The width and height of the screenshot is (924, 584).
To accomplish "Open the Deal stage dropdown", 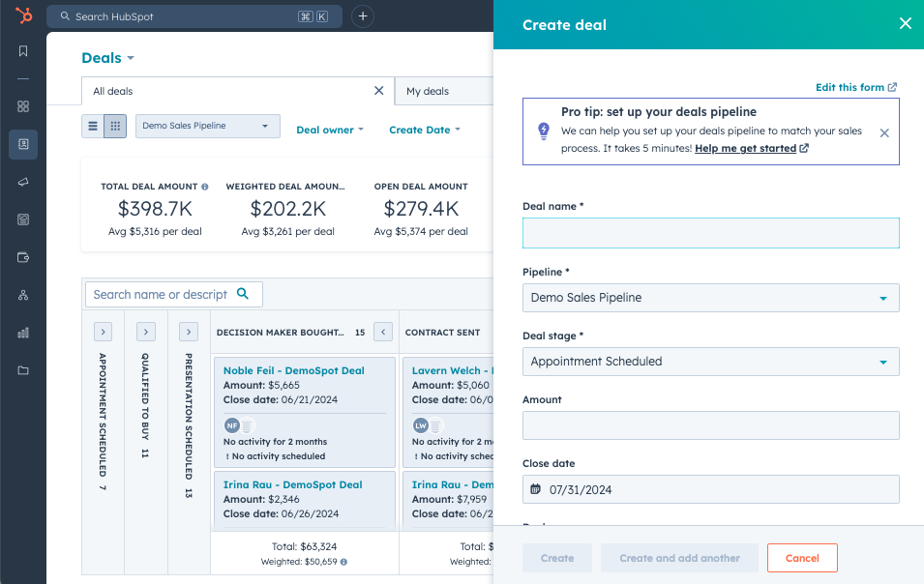I will (710, 361).
